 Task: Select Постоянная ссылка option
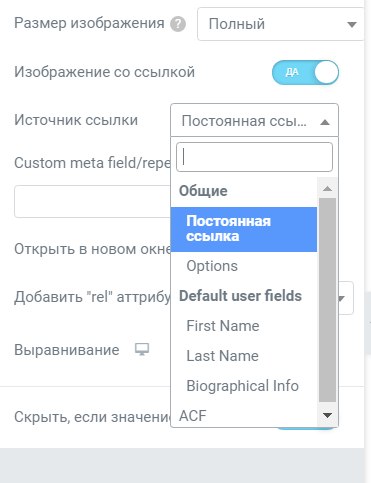(x=244, y=229)
